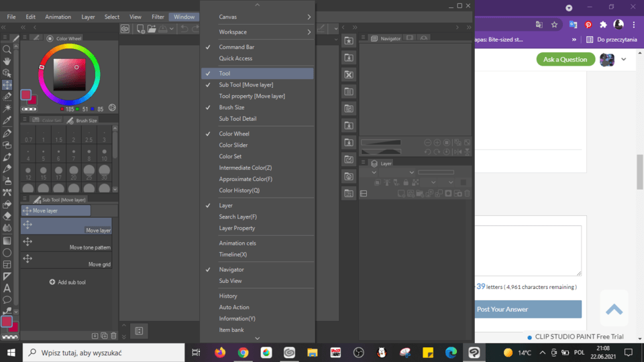Select the Text tool
644x362 pixels.
(7, 288)
